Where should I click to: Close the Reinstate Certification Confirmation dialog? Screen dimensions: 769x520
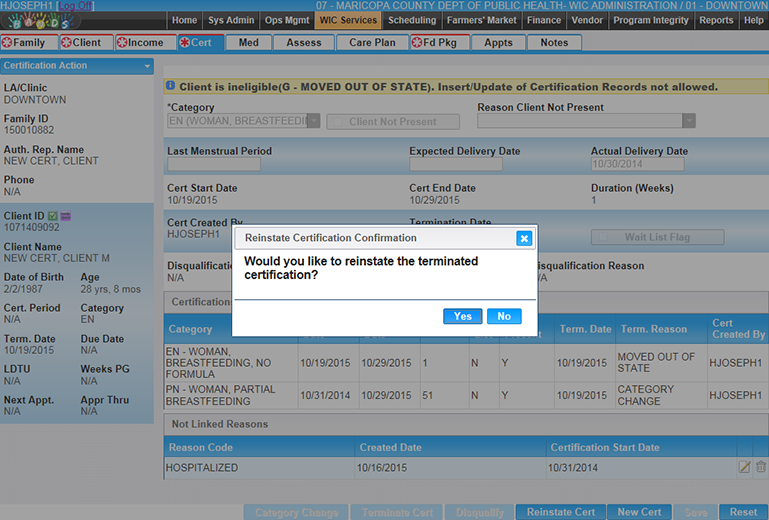point(523,238)
